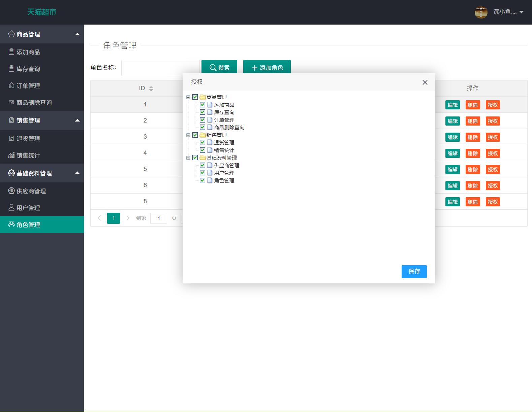Collapse the 销售管理 sidebar section arrow
The image size is (532, 412).
77,120
